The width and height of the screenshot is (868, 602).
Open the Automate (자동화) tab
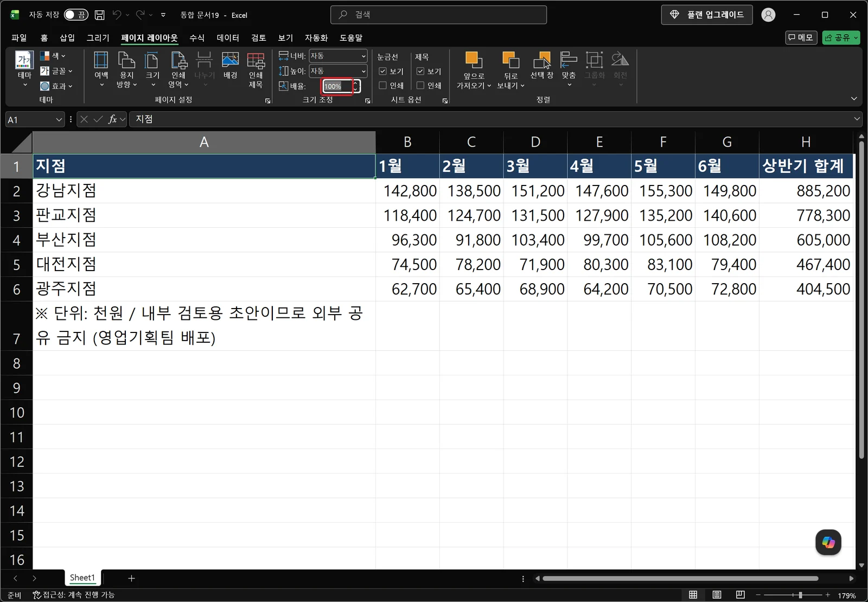316,38
